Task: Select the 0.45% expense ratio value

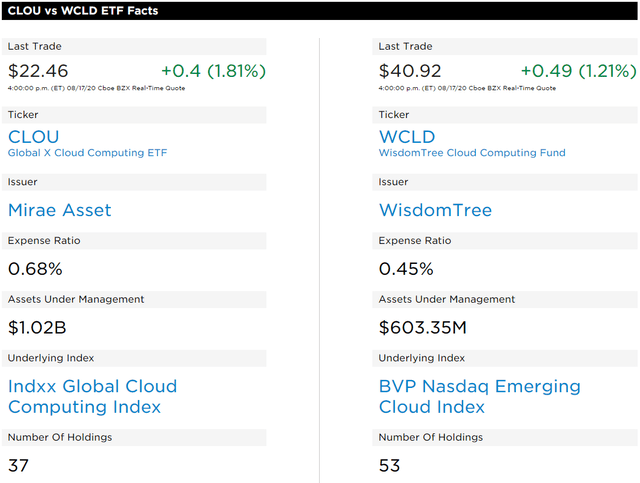Action: coord(406,269)
